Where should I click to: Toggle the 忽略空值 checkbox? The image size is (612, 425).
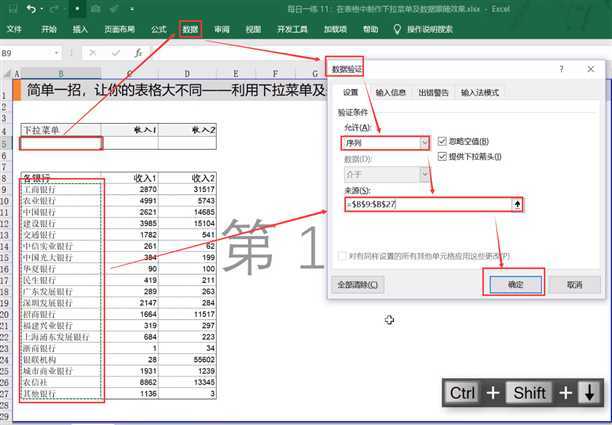click(x=442, y=141)
